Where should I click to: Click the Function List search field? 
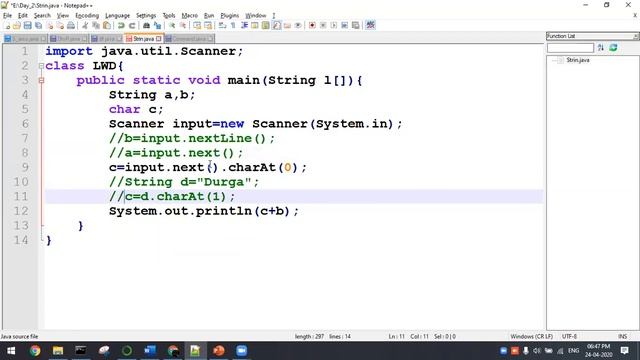[570, 48]
